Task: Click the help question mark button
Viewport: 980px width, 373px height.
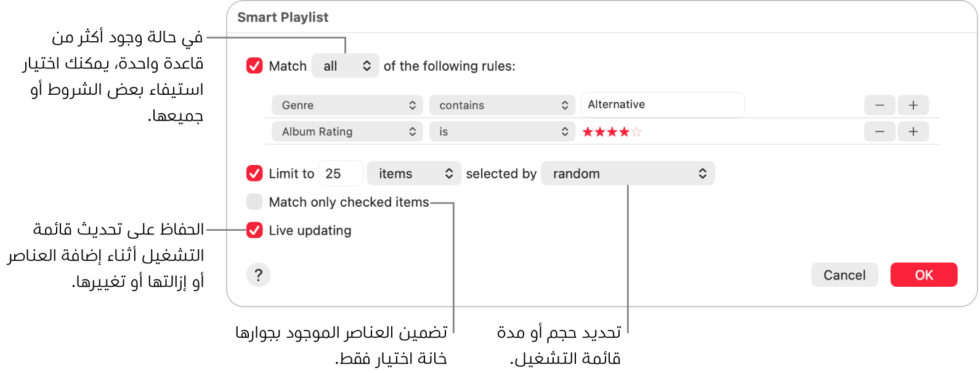Action: coord(258,275)
